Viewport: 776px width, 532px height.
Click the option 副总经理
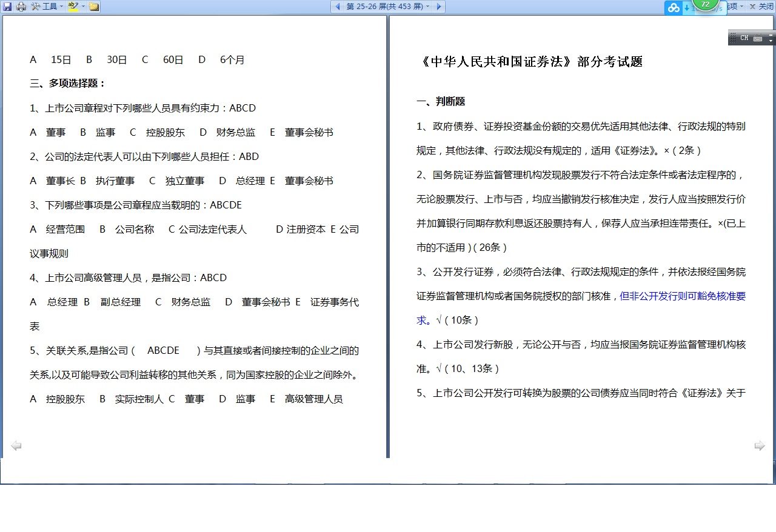pyautogui.click(x=121, y=302)
